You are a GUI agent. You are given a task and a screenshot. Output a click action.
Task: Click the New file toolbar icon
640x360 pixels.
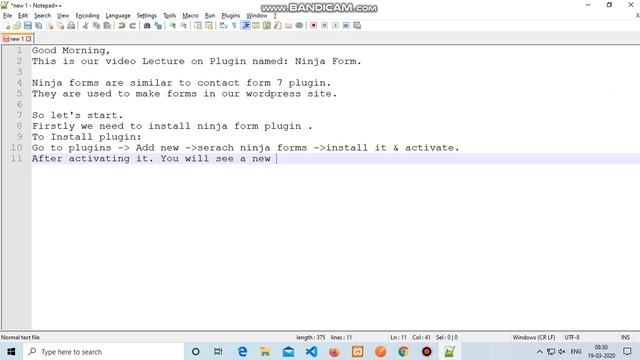[x=7, y=26]
